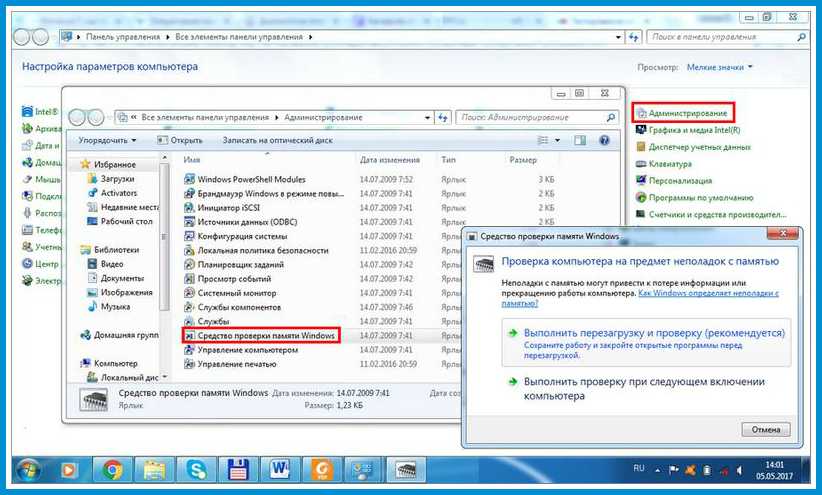822x495 pixels.
Task: Click Панель управления breadcrumb
Action: [x=123, y=37]
